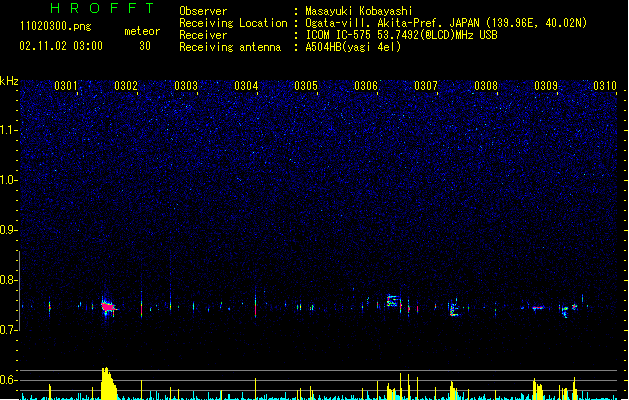629x400 pixels.
Task: Click the 0.7 kHz axis label
Action: [x=9, y=330]
